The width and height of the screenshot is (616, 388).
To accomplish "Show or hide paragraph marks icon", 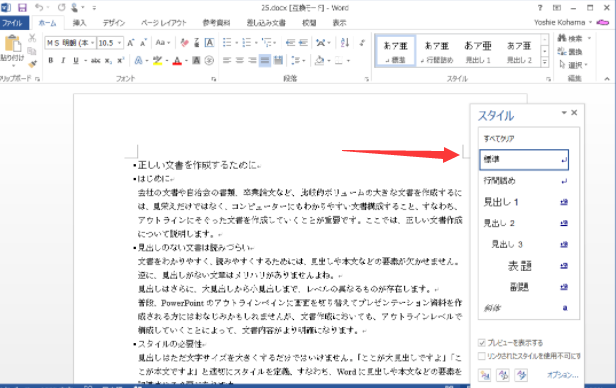I will (x=362, y=42).
